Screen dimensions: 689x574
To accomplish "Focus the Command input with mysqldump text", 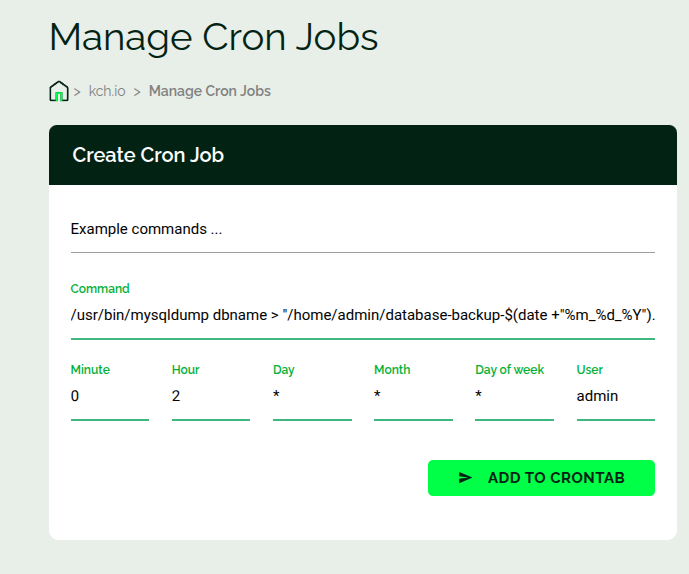I will 362,315.
